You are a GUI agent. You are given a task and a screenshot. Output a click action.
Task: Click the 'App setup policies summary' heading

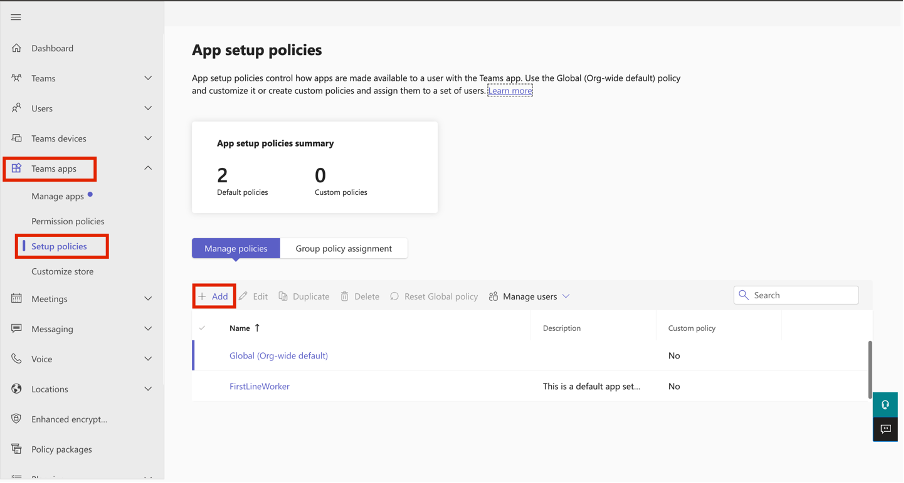pos(275,143)
